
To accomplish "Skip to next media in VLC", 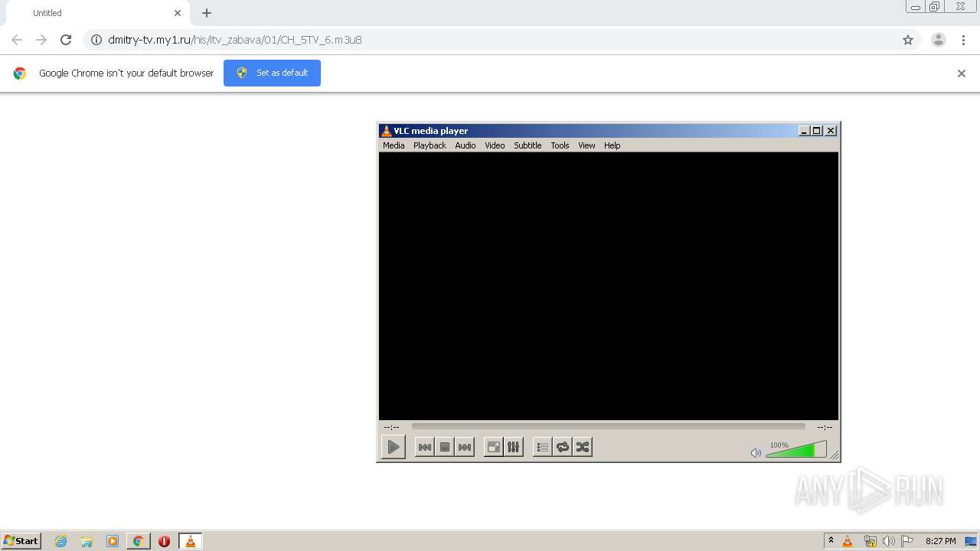I will [465, 447].
